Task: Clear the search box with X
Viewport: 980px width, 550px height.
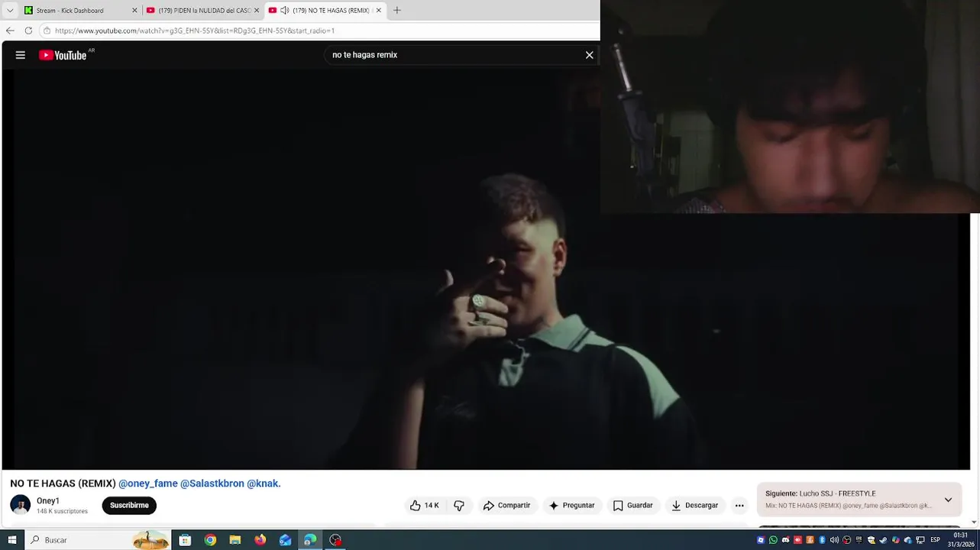Action: pos(589,55)
